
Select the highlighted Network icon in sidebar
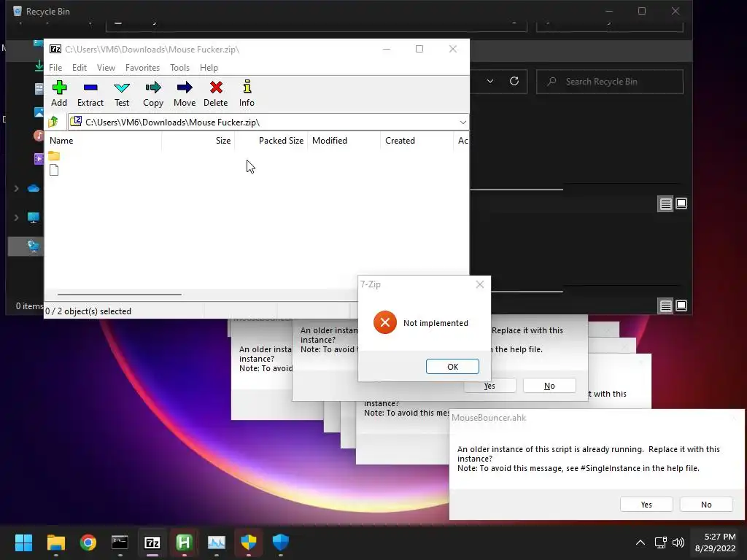coord(34,246)
